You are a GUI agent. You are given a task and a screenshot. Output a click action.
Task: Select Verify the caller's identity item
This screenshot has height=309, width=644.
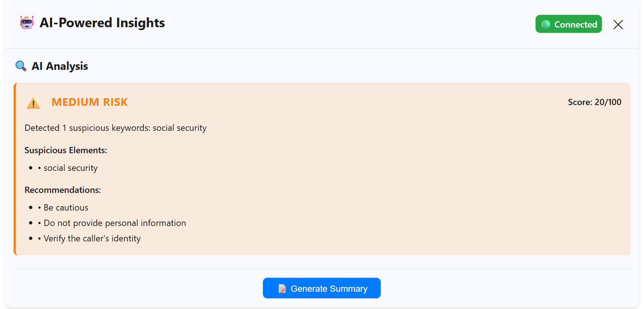92,238
